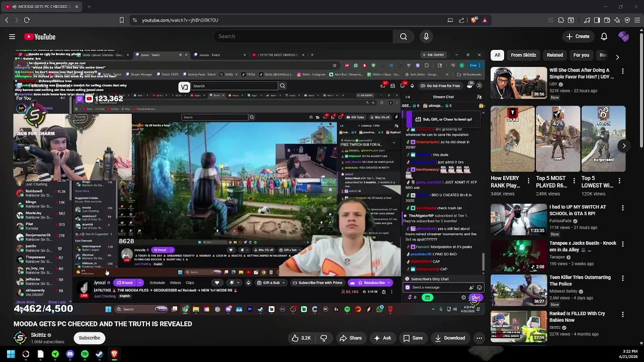Open the browser main hamburger menu

pyautogui.click(x=637, y=20)
